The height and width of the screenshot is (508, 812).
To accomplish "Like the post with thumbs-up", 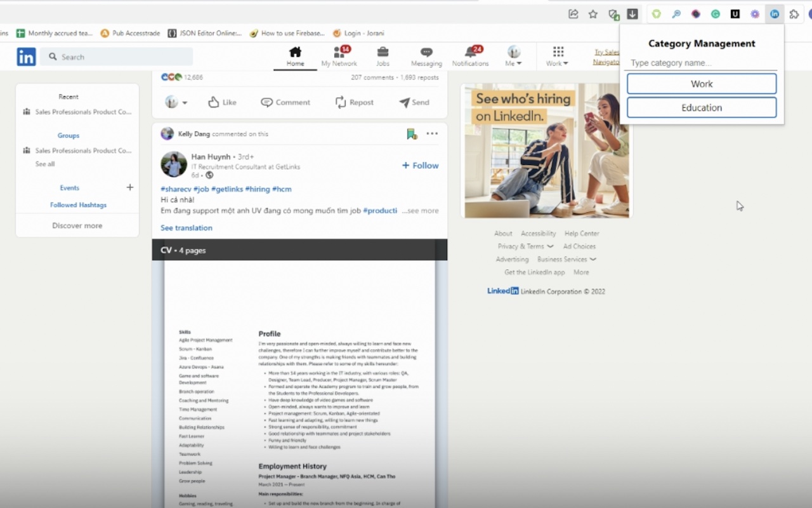I will click(222, 102).
